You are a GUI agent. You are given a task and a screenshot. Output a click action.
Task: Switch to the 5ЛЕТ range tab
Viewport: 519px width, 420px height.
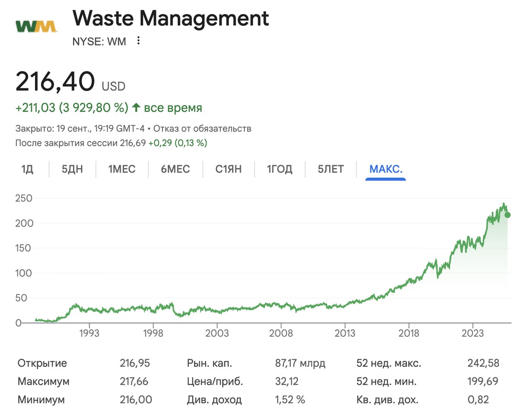click(x=330, y=169)
